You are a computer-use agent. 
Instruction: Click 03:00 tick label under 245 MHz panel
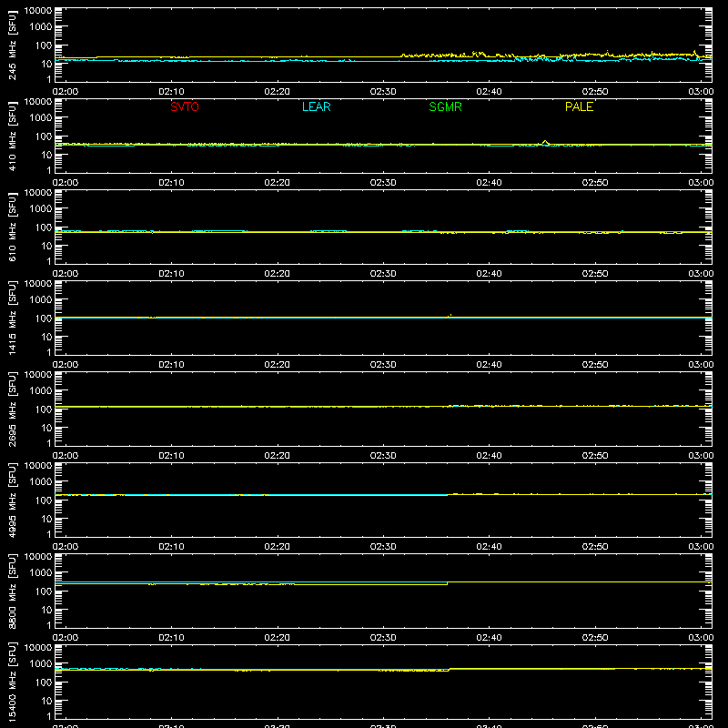click(x=701, y=92)
